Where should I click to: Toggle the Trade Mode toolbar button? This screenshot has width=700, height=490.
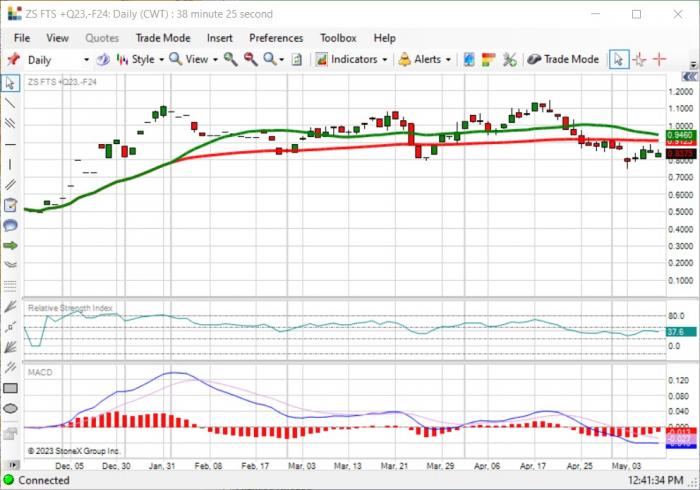563,59
